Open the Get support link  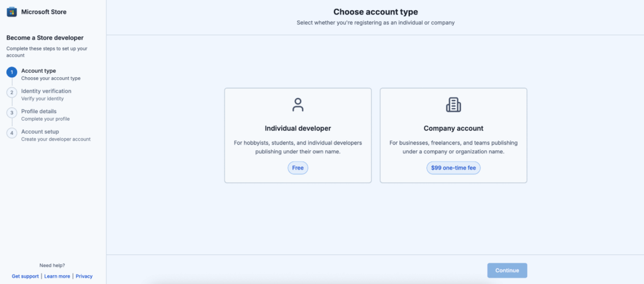(x=25, y=276)
